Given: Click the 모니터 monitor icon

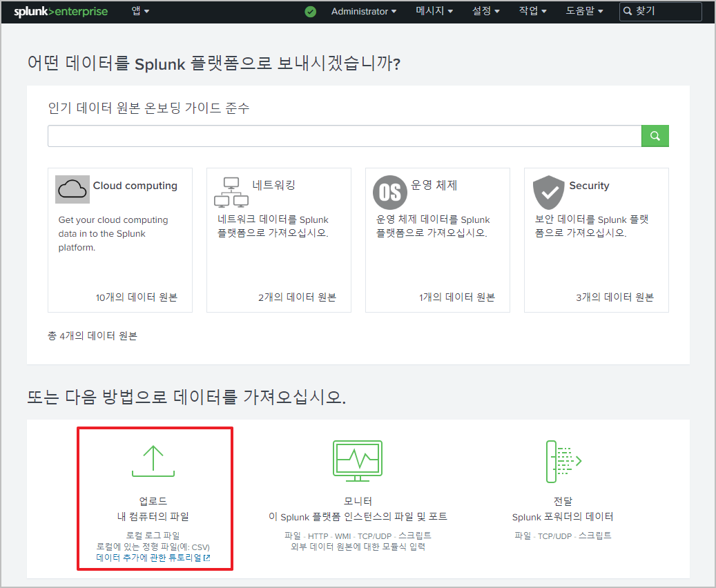Looking at the screenshot, I should pos(358,461).
